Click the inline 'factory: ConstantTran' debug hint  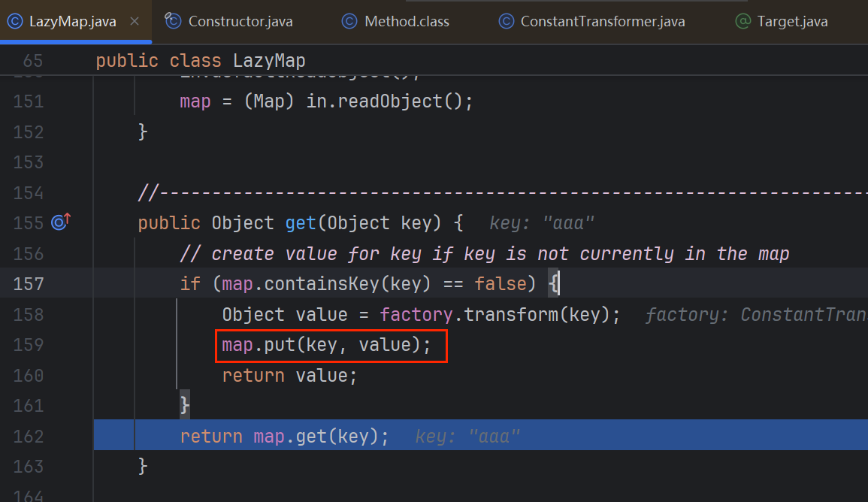755,314
